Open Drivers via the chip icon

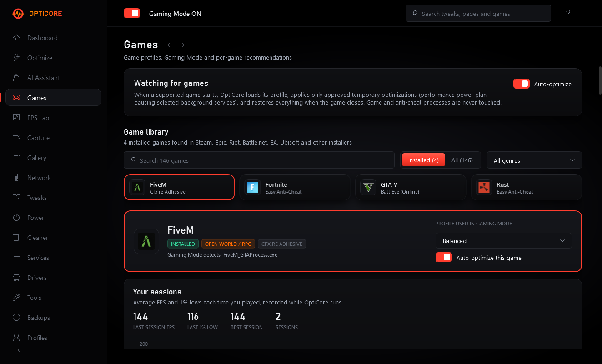16,278
